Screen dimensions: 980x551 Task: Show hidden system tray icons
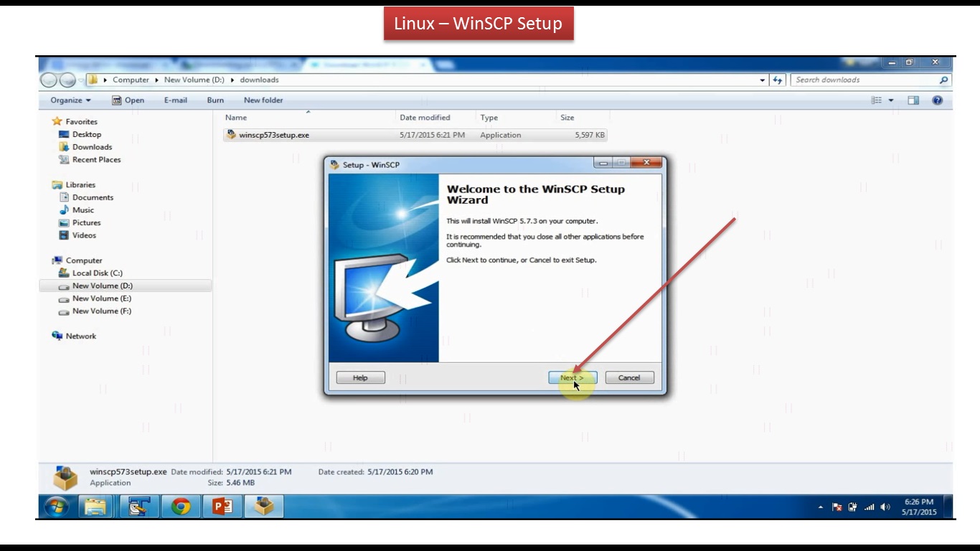pyautogui.click(x=821, y=507)
